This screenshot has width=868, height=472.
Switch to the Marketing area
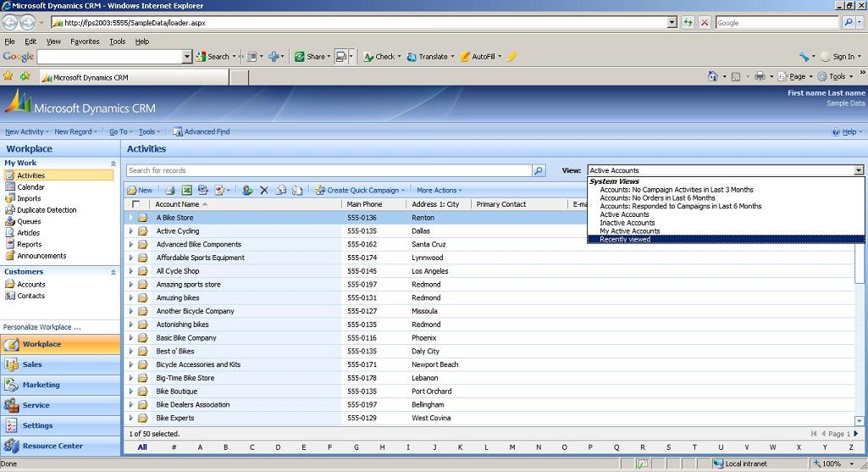point(60,385)
